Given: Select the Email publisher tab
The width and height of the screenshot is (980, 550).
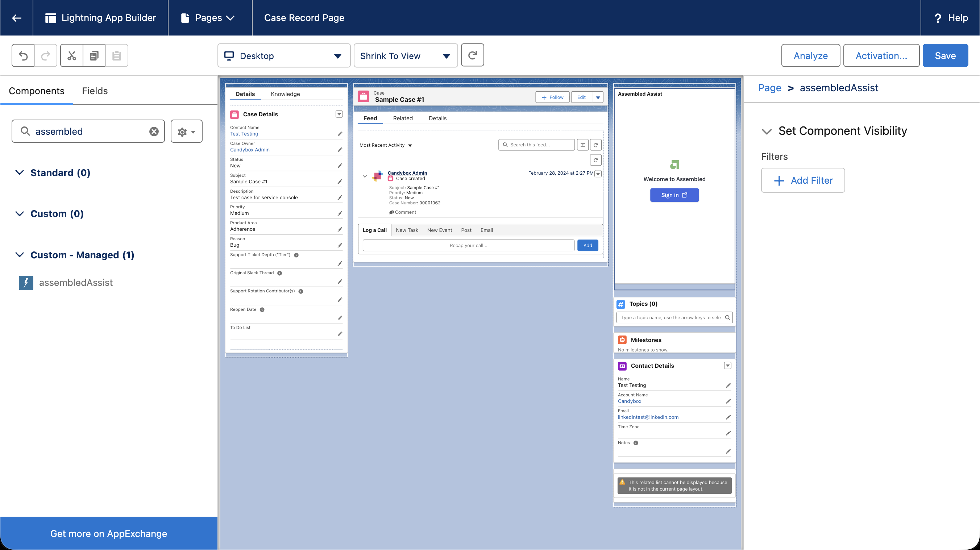Looking at the screenshot, I should click(x=487, y=230).
